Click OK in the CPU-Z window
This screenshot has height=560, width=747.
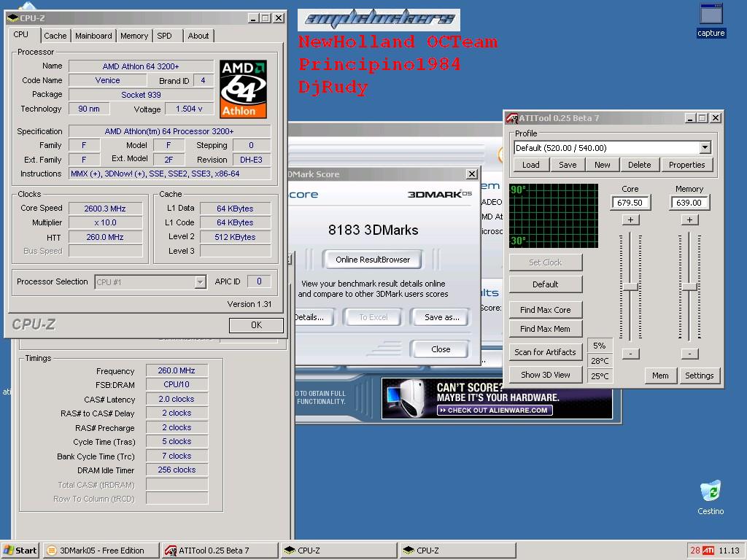(256, 325)
